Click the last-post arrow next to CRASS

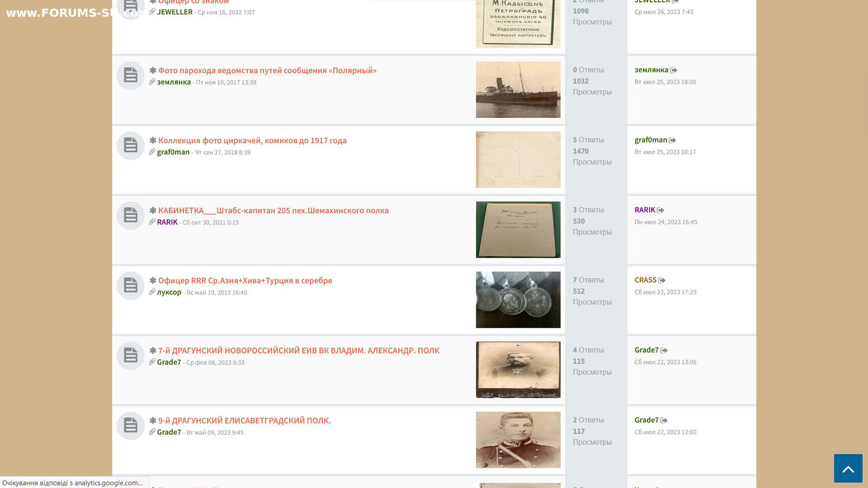coord(662,280)
